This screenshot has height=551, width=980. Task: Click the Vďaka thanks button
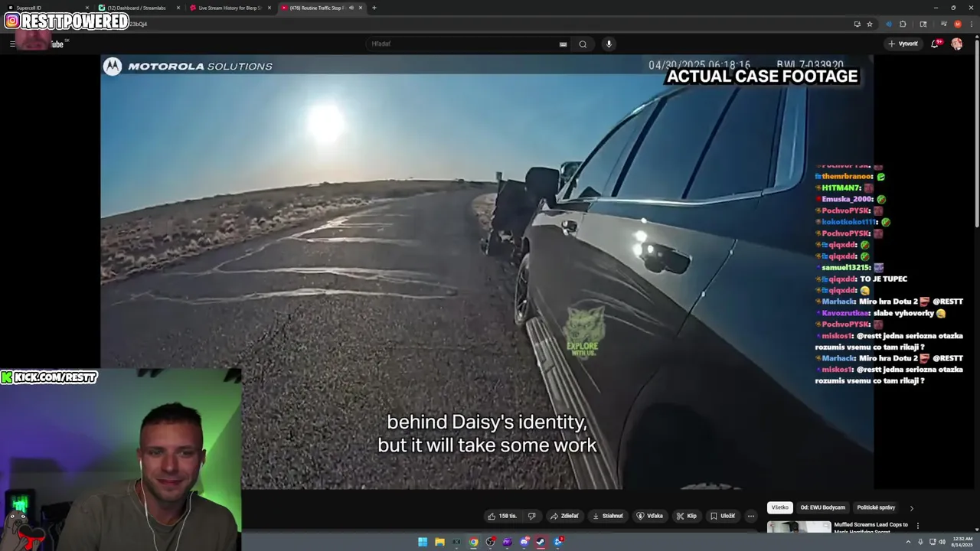click(x=650, y=516)
